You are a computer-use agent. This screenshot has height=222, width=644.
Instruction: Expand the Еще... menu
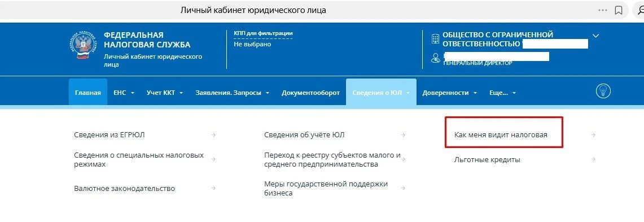tap(502, 93)
